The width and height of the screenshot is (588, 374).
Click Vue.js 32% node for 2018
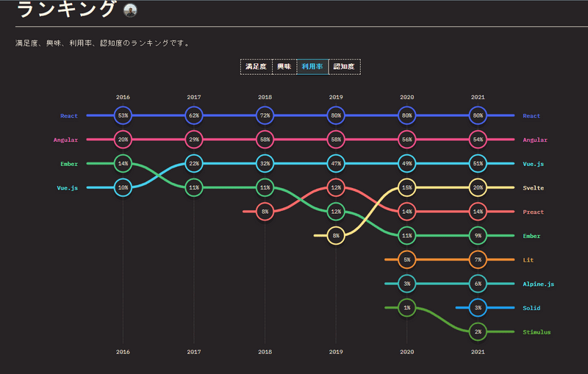tap(265, 163)
